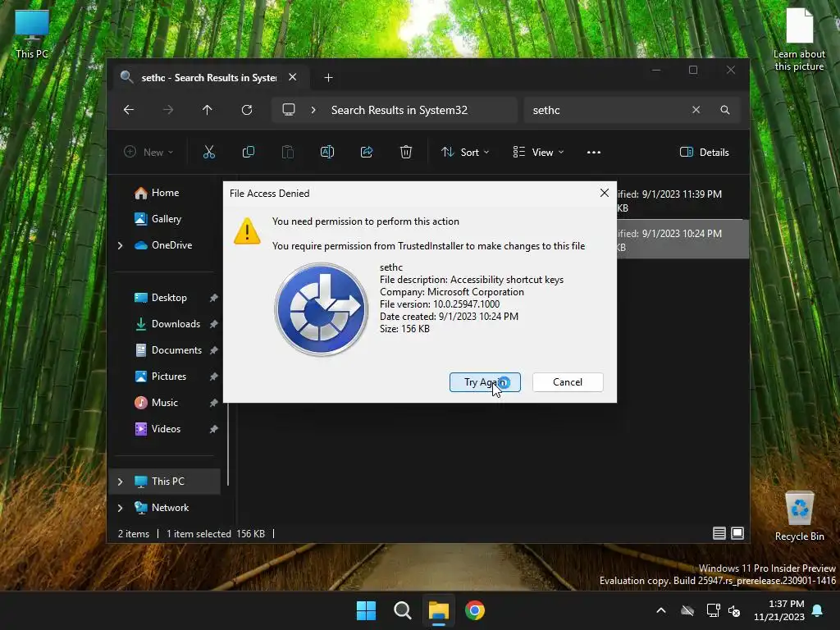
Task: Select the sethc Search Results tab
Action: click(x=209, y=78)
